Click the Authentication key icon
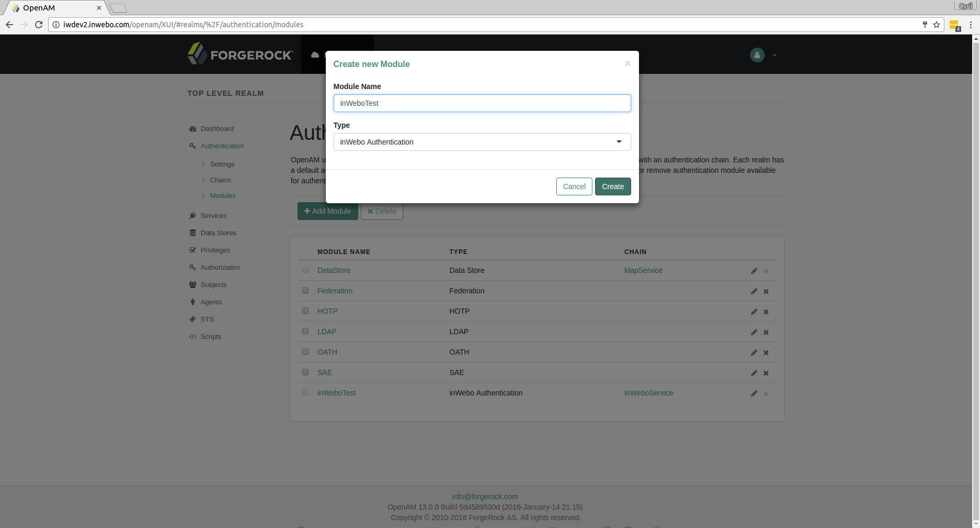 192,146
